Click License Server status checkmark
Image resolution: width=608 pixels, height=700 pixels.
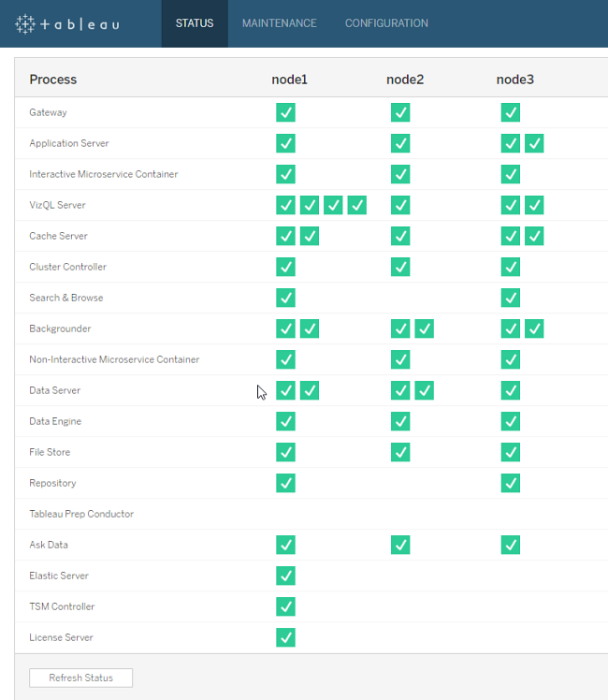pyautogui.click(x=286, y=637)
